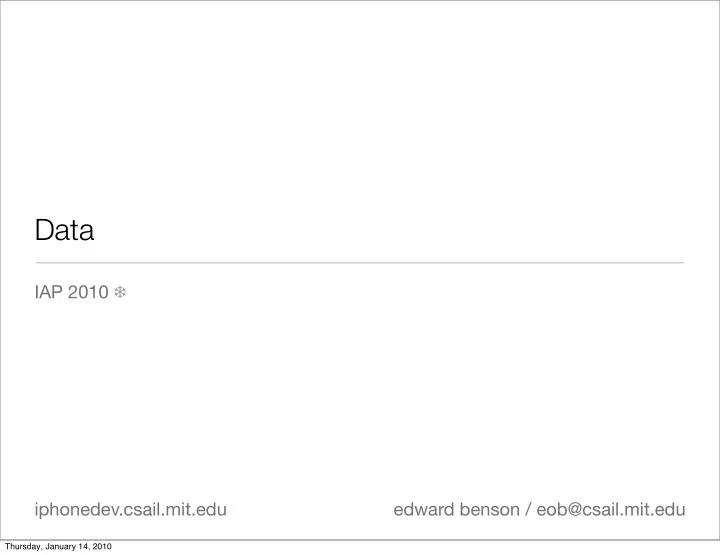Click the word edward in footer
Viewport: 720px width, 555px height.
424,510
